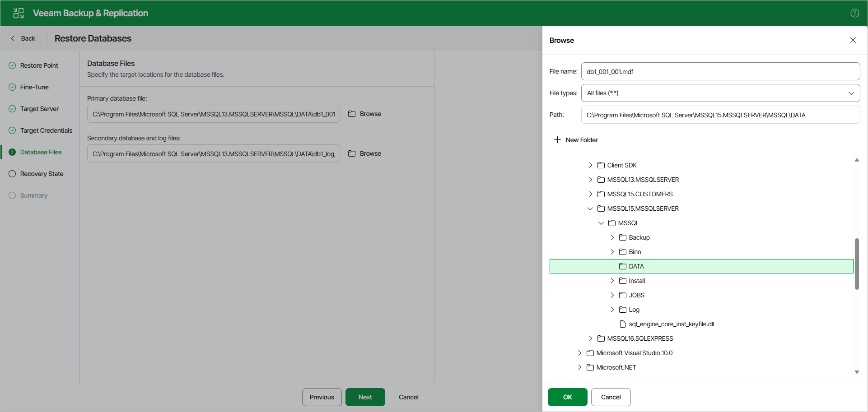Click the MSSQL15.CUSTOMERS folder icon
Viewport: 868px width, 412px height.
601,194
